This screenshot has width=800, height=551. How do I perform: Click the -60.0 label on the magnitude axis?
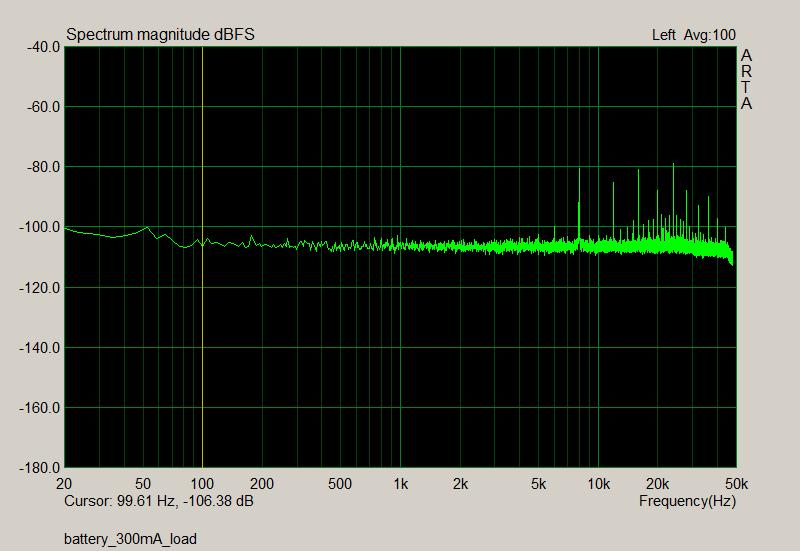point(42,107)
